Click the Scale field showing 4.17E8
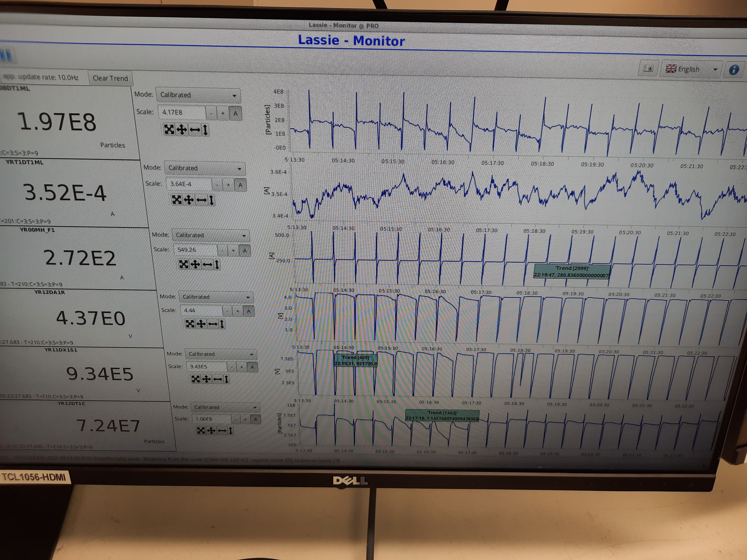Image resolution: width=747 pixels, height=560 pixels. (x=182, y=112)
